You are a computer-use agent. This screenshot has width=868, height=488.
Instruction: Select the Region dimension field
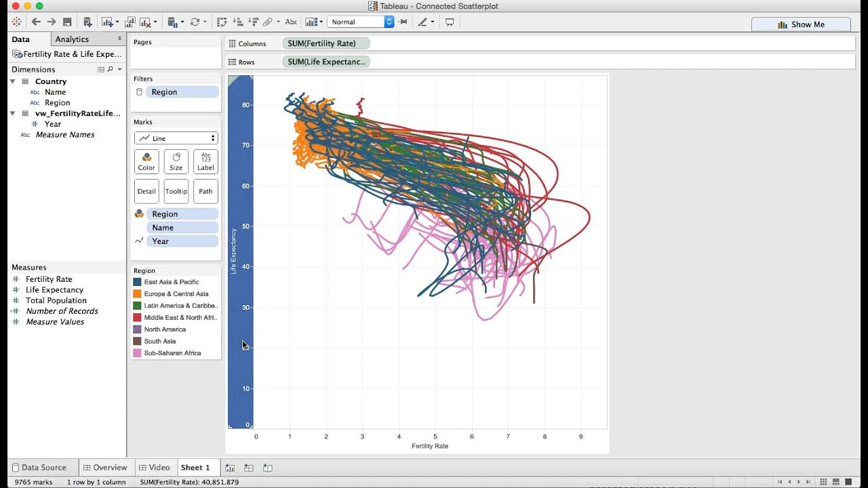point(57,103)
